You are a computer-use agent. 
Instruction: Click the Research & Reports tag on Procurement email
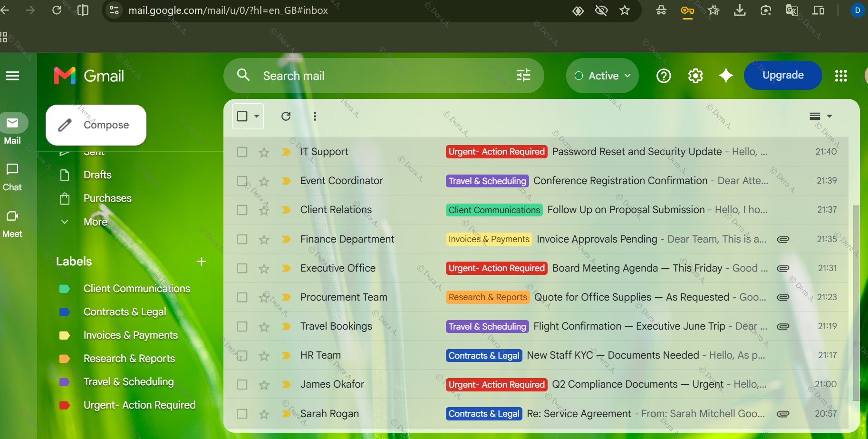pyautogui.click(x=488, y=297)
